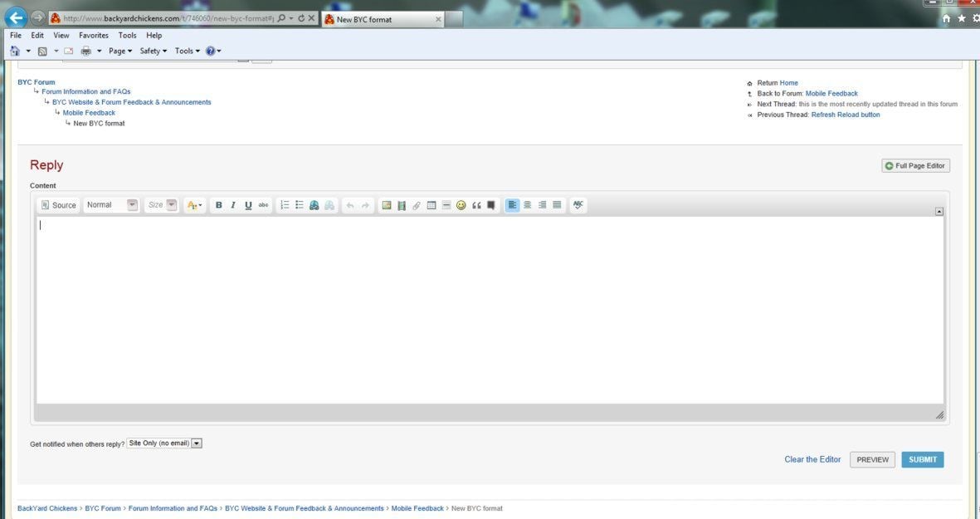
Task: Toggle left text alignment
Action: click(x=512, y=205)
